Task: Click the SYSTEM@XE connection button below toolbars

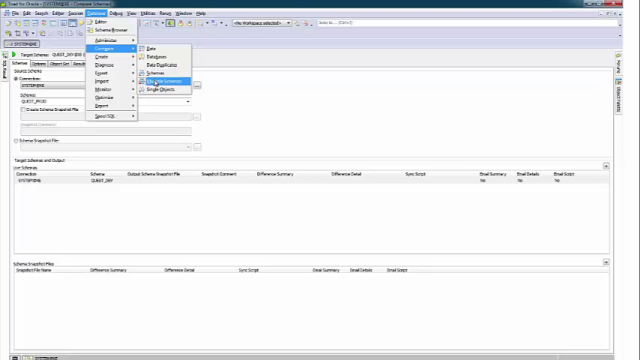Action: click(x=22, y=44)
